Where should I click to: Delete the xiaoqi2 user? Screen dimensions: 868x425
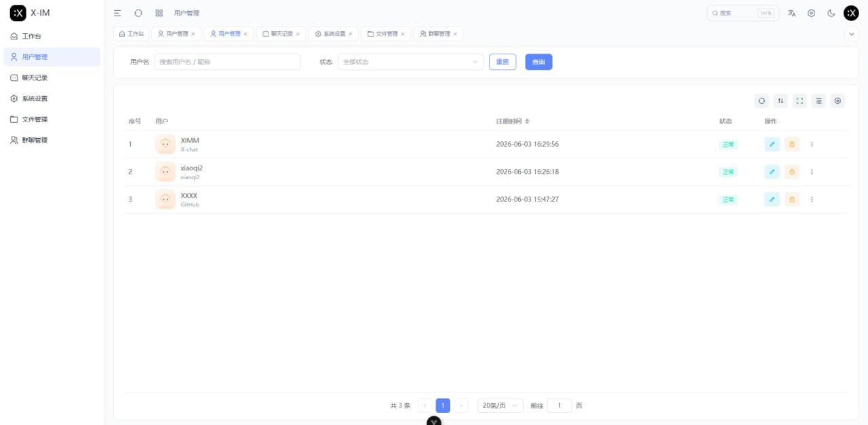(792, 172)
